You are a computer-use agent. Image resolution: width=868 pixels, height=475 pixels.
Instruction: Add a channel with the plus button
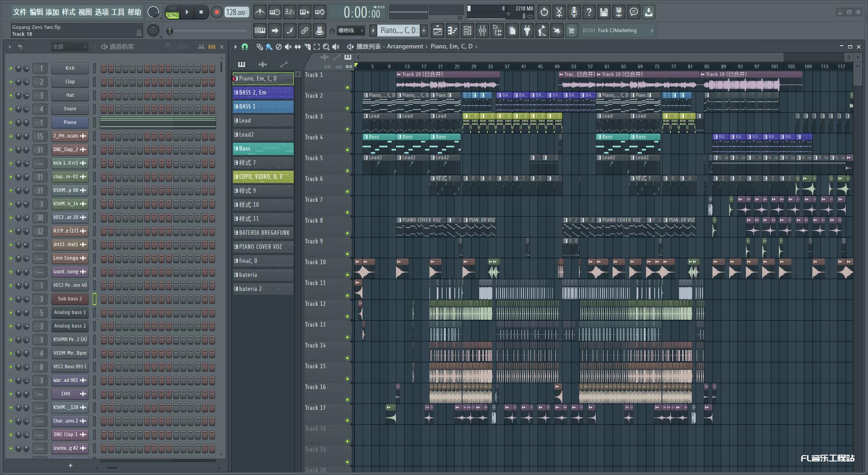[70, 465]
